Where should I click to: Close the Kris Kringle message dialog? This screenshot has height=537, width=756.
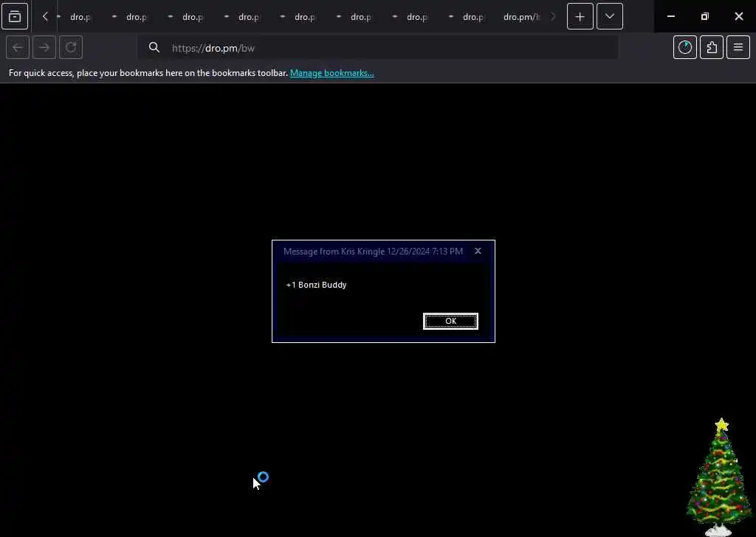(x=478, y=251)
